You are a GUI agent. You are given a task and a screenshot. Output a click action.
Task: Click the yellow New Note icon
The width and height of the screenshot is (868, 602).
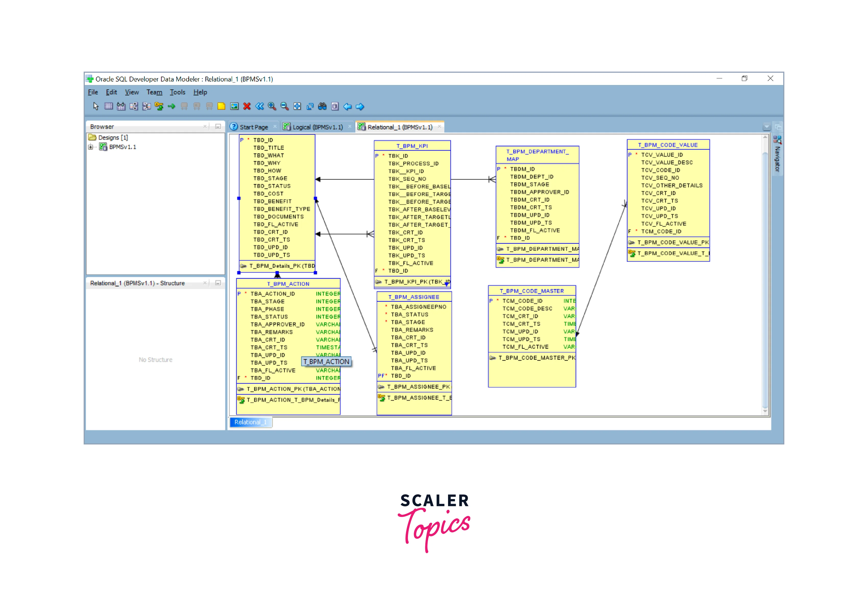(x=221, y=106)
